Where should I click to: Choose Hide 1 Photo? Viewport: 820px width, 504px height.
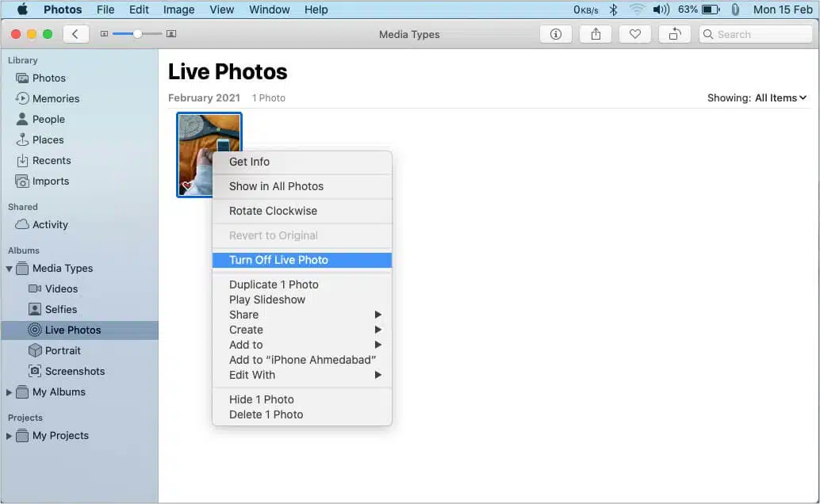coord(301,399)
